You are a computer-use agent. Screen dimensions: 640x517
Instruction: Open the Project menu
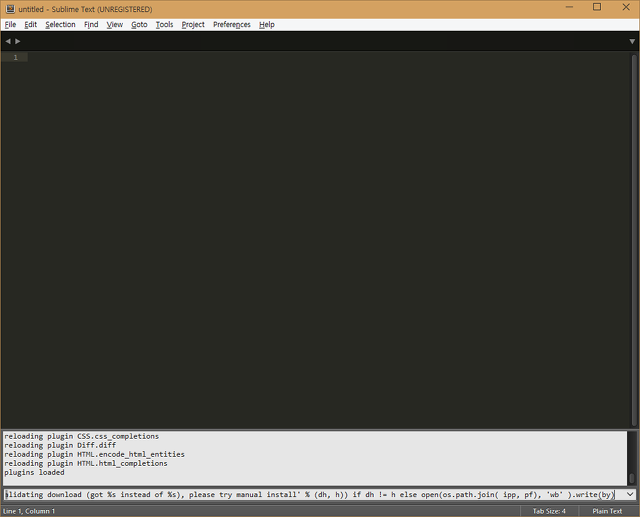point(193,24)
